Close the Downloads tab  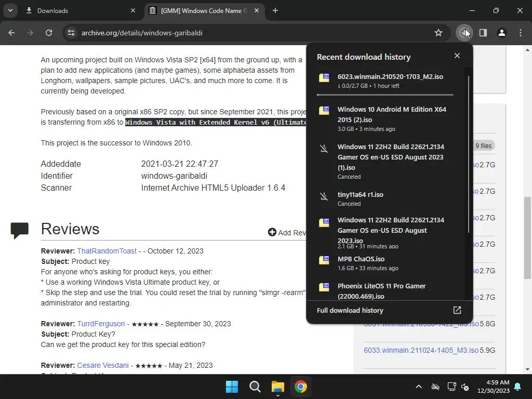pyautogui.click(x=133, y=10)
